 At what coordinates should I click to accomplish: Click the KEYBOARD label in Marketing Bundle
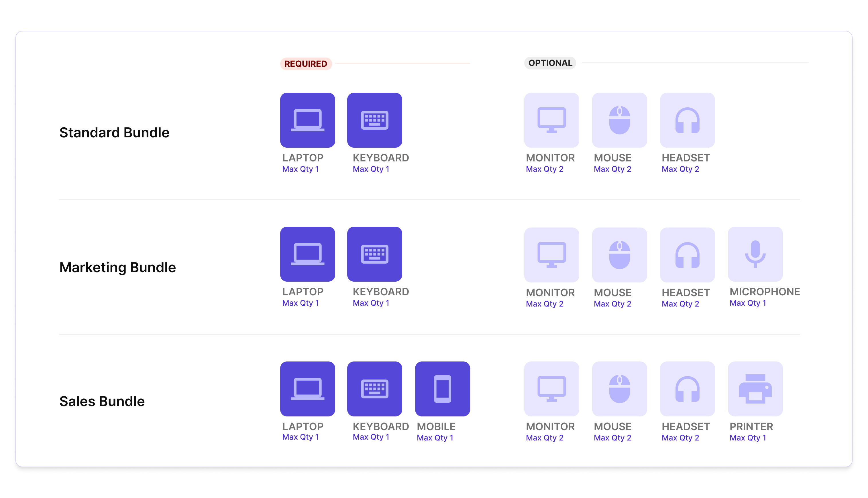pos(381,292)
